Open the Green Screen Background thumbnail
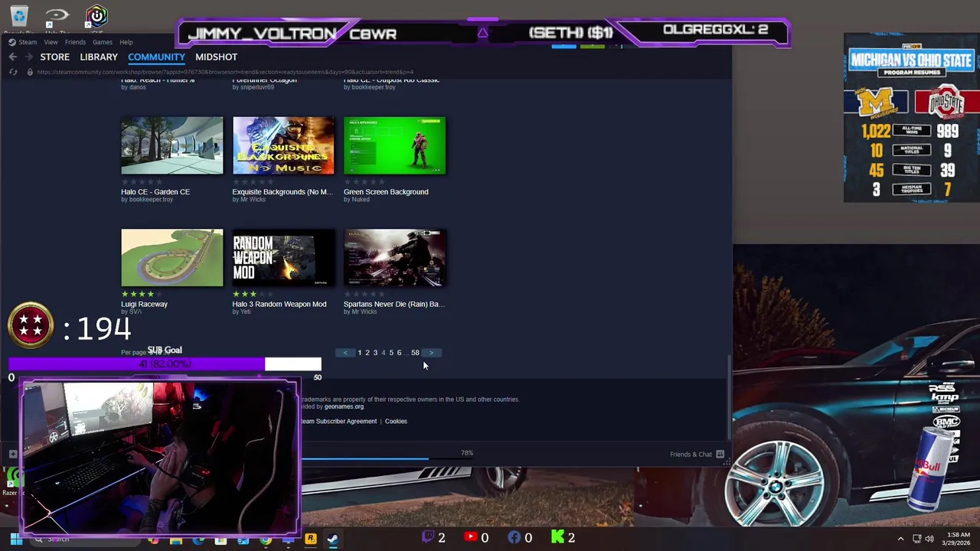The height and width of the screenshot is (551, 980). (394, 145)
